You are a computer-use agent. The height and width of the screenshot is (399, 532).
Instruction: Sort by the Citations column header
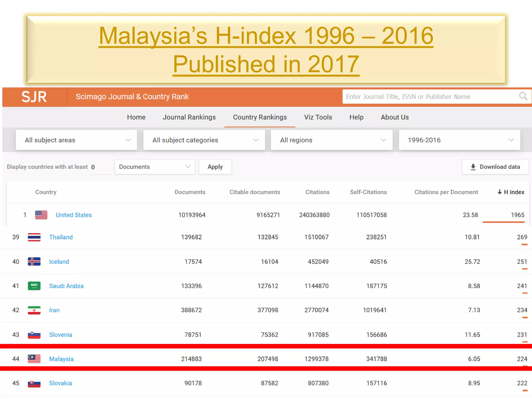click(317, 192)
